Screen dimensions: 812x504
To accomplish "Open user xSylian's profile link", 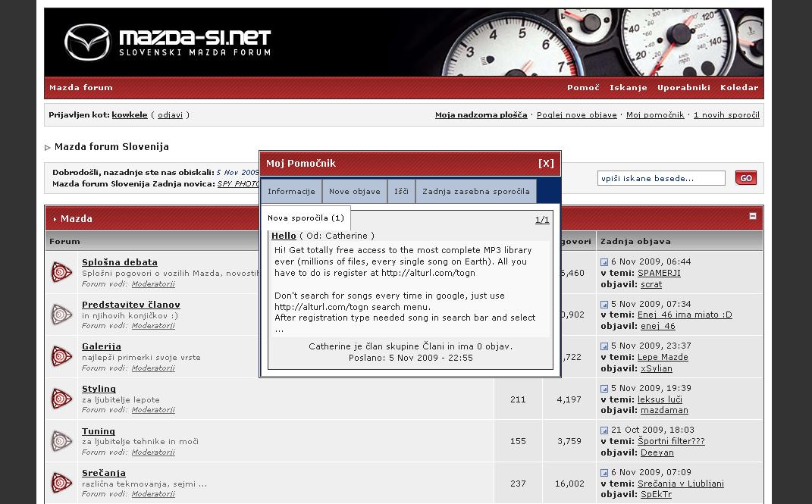I will 656,368.
